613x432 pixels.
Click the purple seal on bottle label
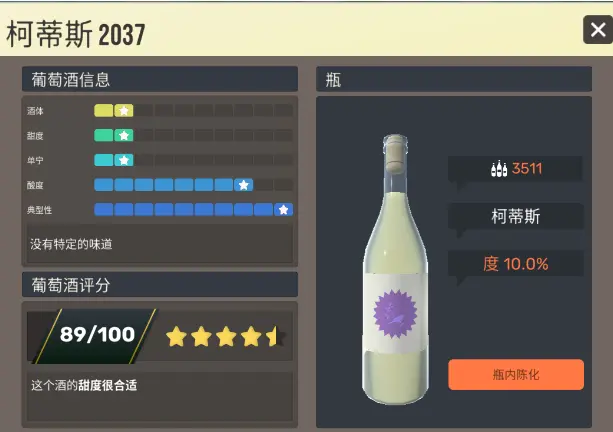[395, 314]
